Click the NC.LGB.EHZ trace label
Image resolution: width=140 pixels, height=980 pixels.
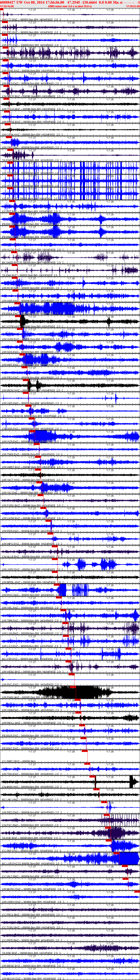(x=33, y=864)
